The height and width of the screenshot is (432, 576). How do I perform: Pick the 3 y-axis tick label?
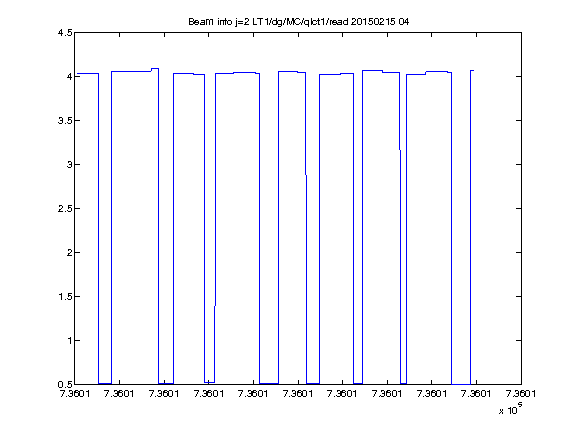click(x=69, y=164)
